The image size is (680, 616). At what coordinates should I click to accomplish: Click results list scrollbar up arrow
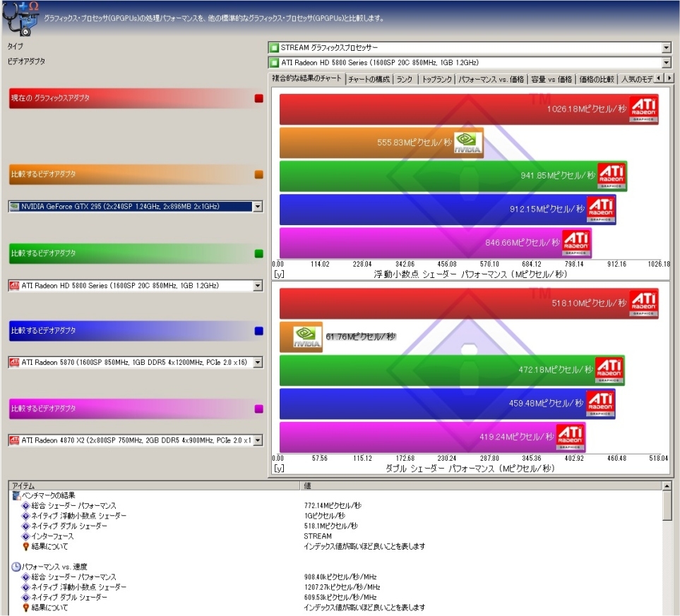click(667, 486)
